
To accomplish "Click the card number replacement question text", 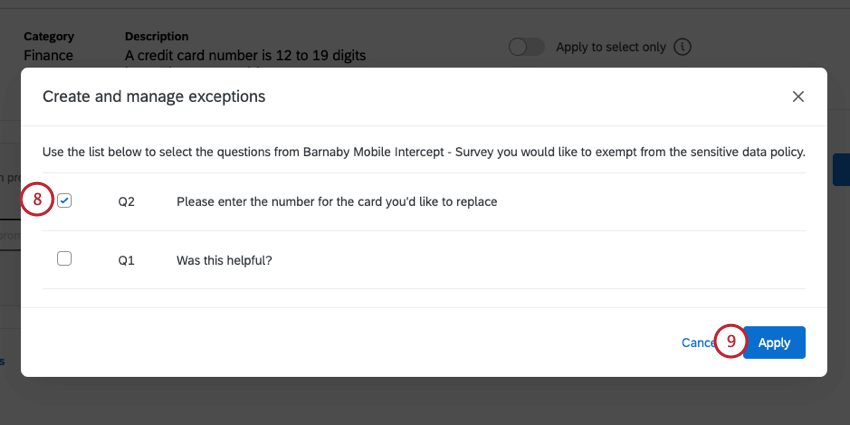I will click(336, 201).
